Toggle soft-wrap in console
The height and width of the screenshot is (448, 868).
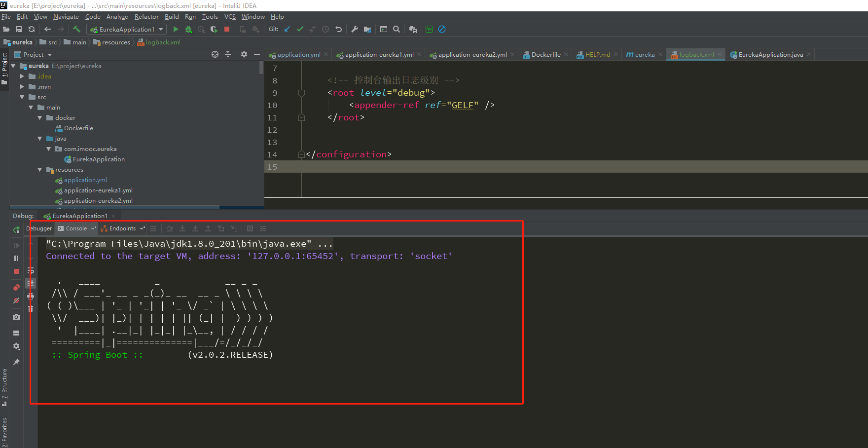(x=31, y=270)
